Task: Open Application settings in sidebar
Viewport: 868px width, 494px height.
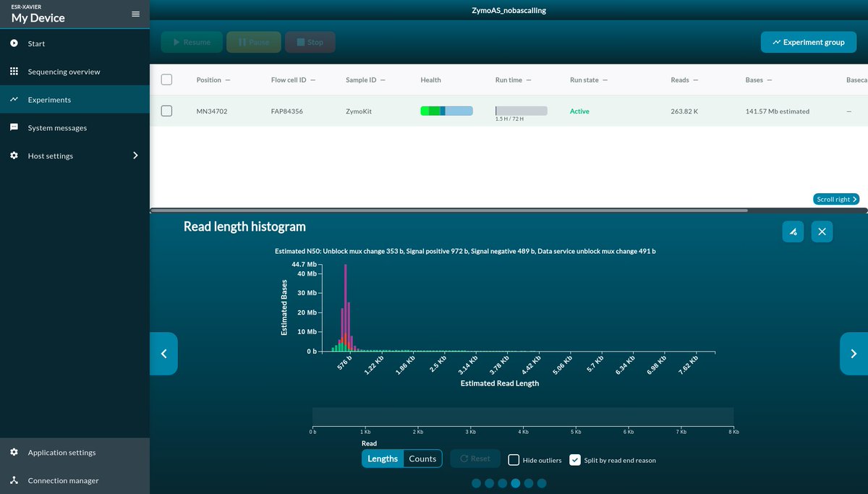Action: click(x=75, y=452)
